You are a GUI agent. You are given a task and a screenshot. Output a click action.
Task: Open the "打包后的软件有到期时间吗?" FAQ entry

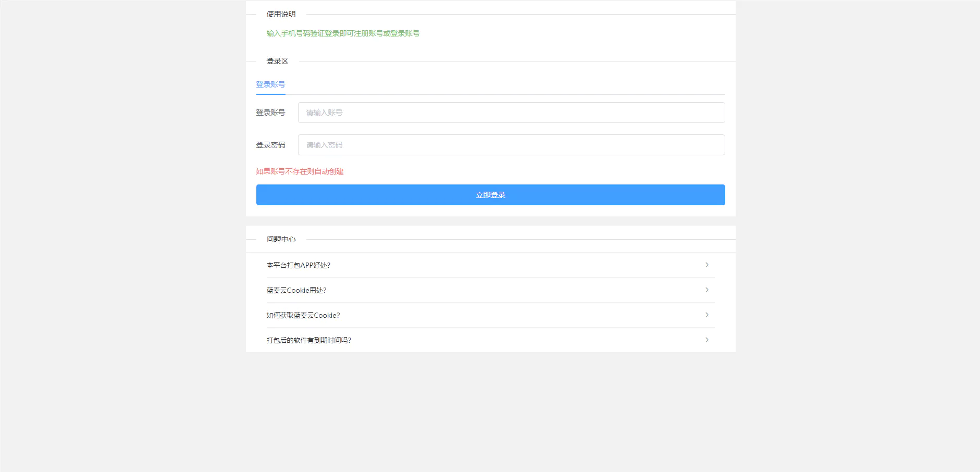[x=308, y=340]
